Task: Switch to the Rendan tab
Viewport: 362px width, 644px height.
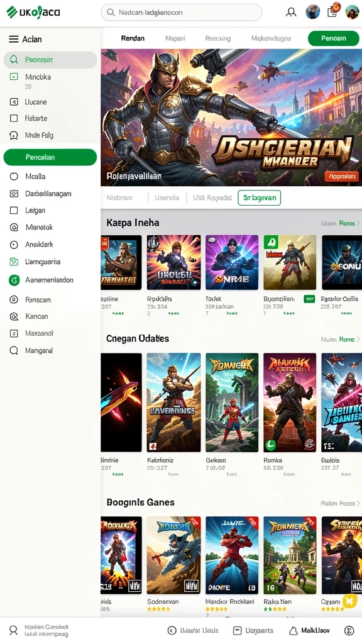Action: (133, 38)
